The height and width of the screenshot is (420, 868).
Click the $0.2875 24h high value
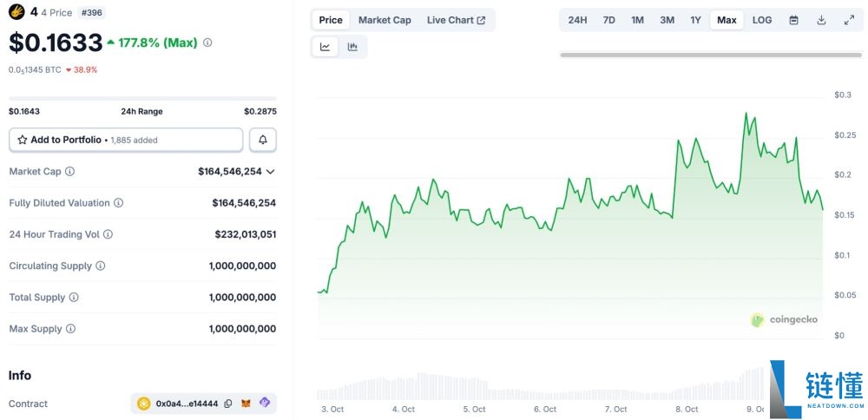click(260, 111)
